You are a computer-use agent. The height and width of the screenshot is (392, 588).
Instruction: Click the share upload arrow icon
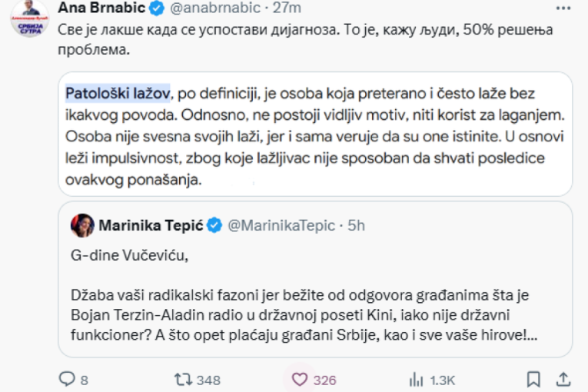[563, 379]
